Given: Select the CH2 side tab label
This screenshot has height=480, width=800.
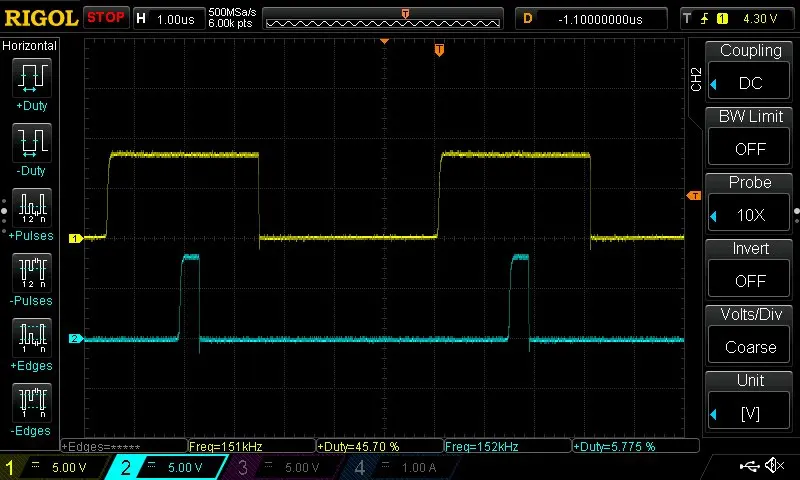Looking at the screenshot, I should coord(695,80).
